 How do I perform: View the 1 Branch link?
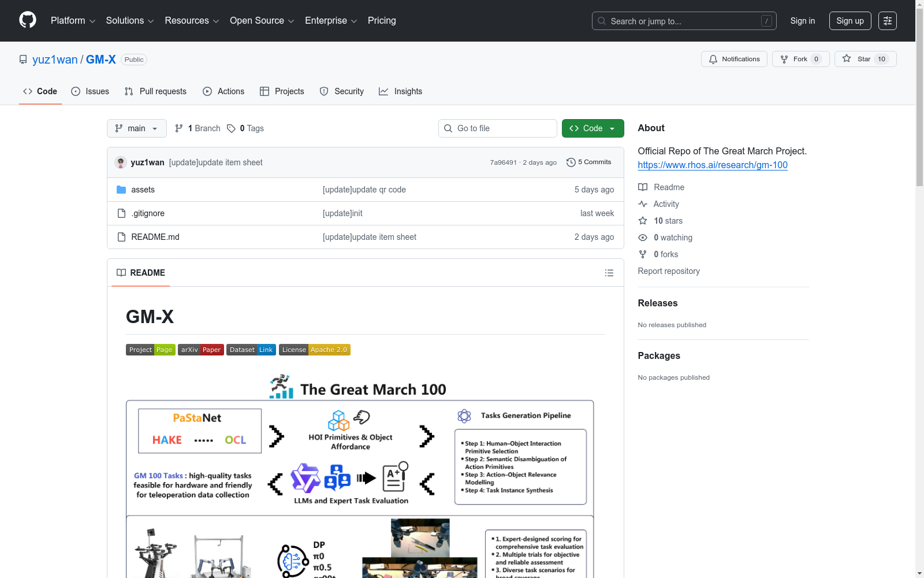(198, 128)
